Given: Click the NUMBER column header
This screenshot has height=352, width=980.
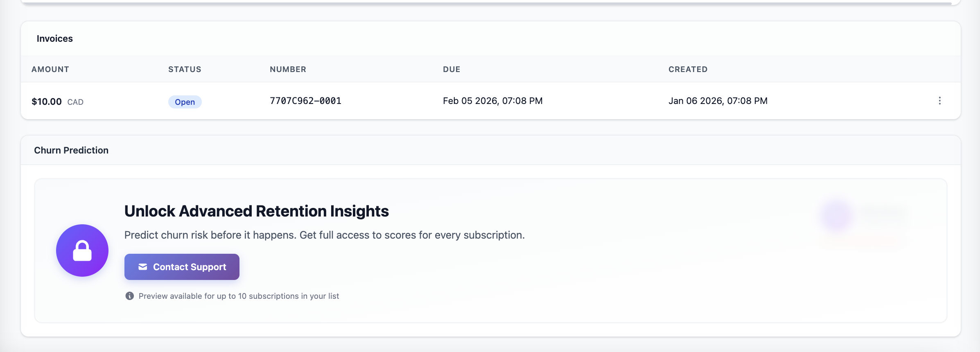Looking at the screenshot, I should pyautogui.click(x=288, y=69).
